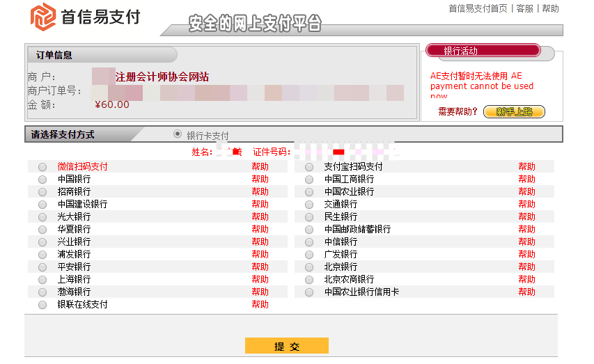The height and width of the screenshot is (364, 594).
Task: Pick 中国农业银行 radio option
Action: [x=309, y=192]
